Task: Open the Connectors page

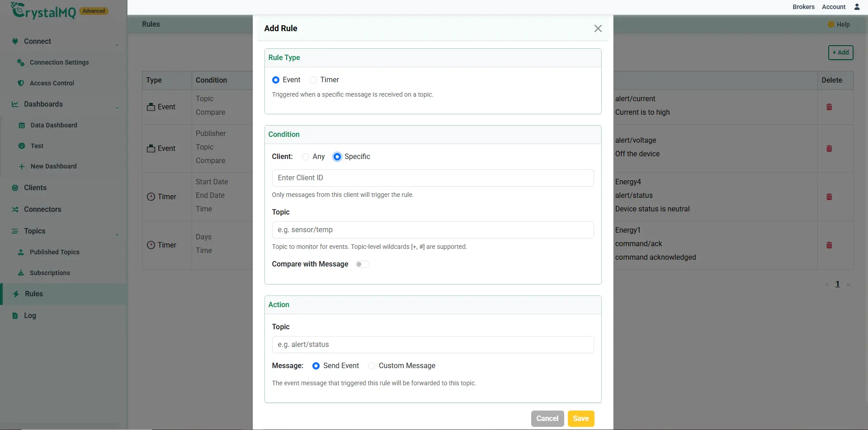Action: point(42,209)
